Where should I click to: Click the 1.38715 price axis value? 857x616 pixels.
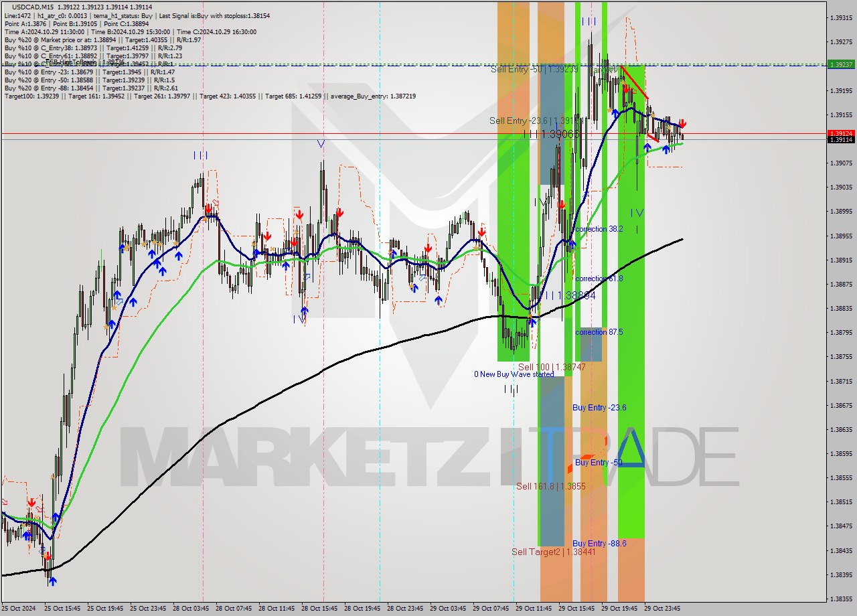[842, 381]
